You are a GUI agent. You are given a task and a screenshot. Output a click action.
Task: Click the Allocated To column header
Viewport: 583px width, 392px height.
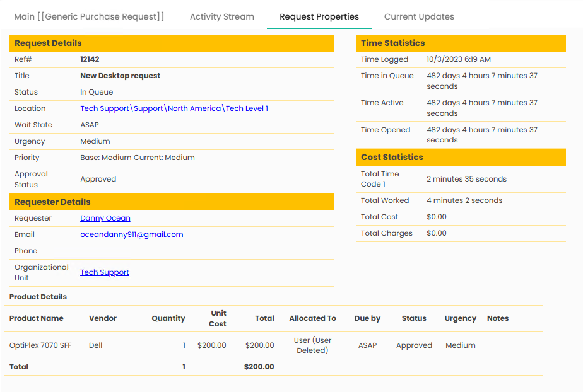(312, 318)
